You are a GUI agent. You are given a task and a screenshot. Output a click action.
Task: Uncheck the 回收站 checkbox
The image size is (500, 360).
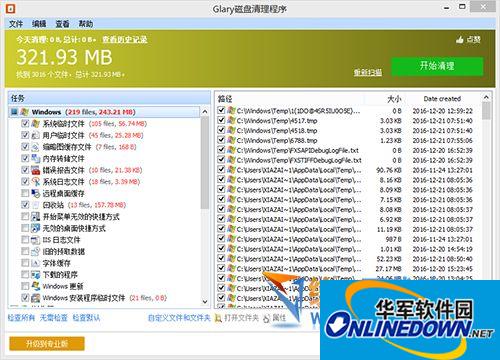point(25,205)
